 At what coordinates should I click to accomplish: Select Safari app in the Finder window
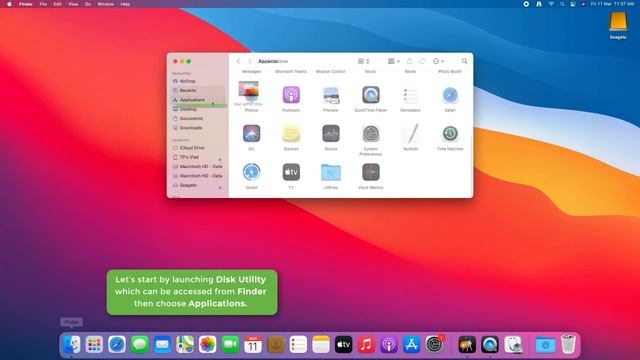450,95
